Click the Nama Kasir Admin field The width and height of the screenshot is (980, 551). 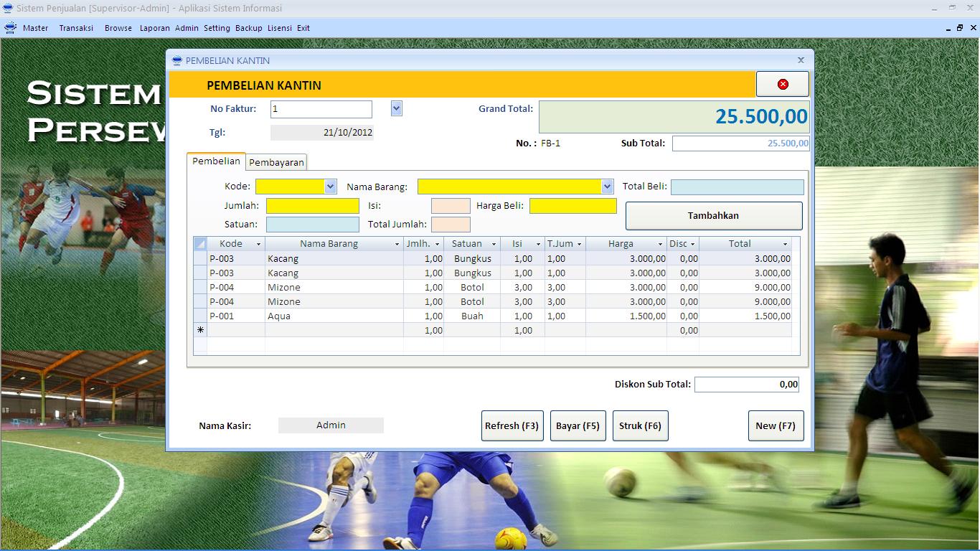(x=331, y=425)
